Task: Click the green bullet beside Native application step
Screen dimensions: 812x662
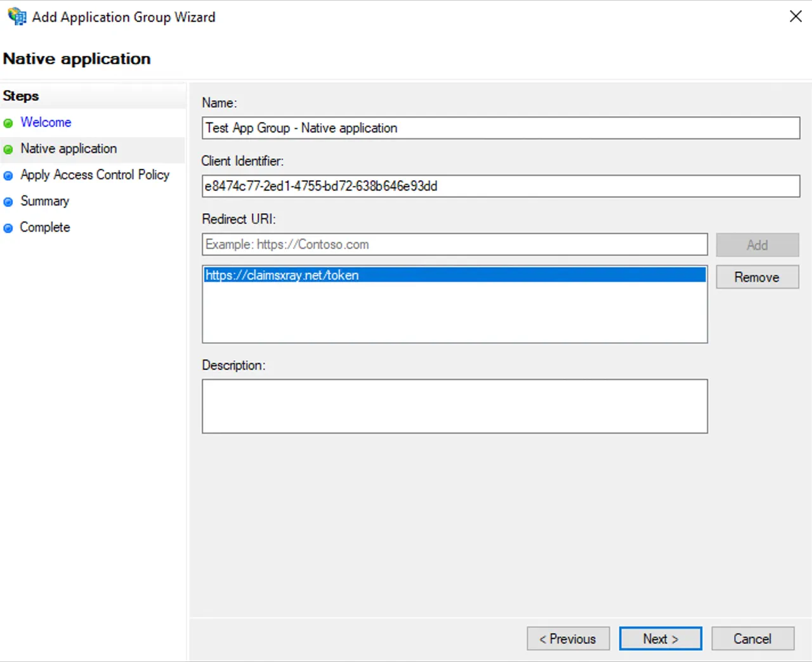Action: (8, 150)
